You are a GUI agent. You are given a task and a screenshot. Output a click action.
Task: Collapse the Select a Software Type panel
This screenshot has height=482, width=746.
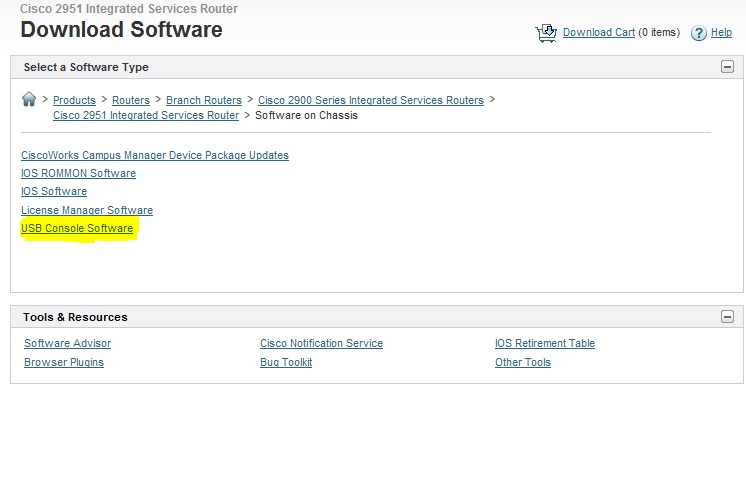[x=727, y=67]
